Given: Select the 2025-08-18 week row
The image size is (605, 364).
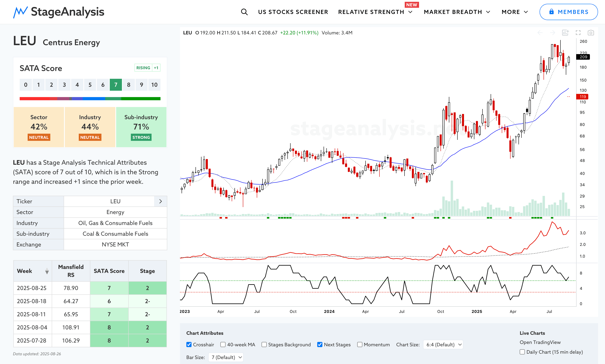Looking at the screenshot, I should (x=90, y=301).
